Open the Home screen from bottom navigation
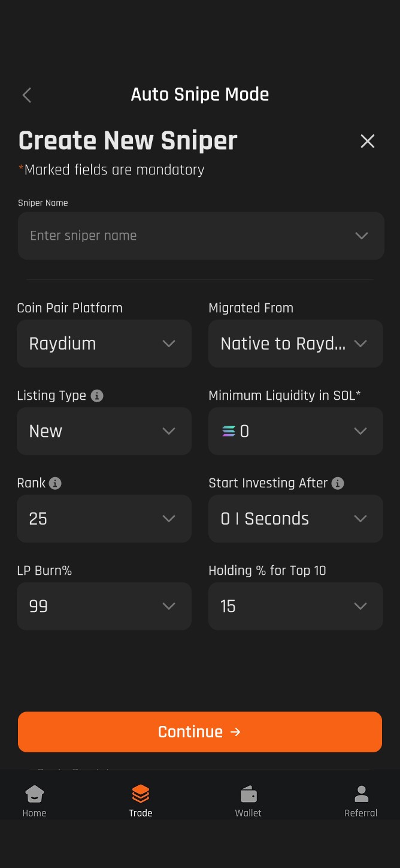 pos(34,797)
